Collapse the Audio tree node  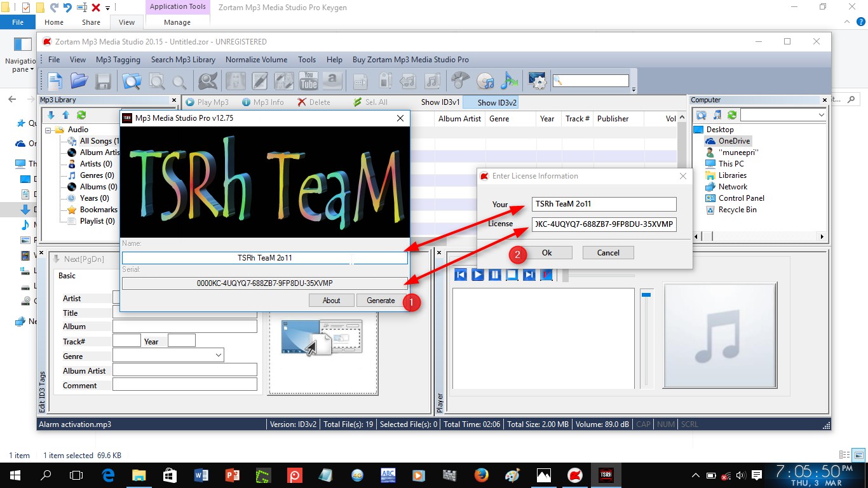tap(49, 130)
